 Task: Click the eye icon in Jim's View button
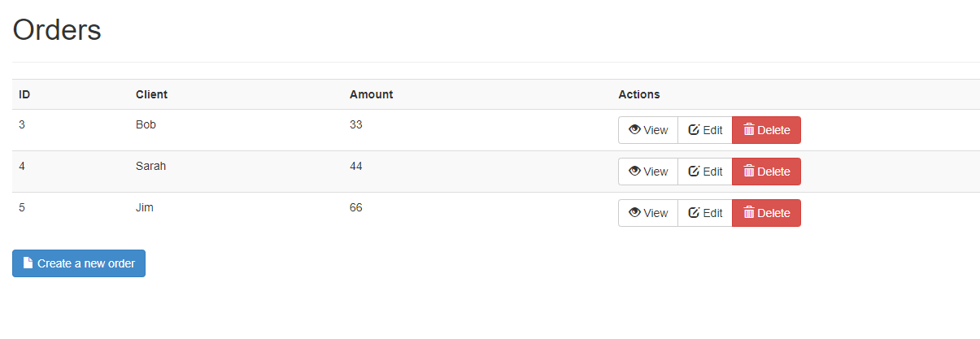634,212
